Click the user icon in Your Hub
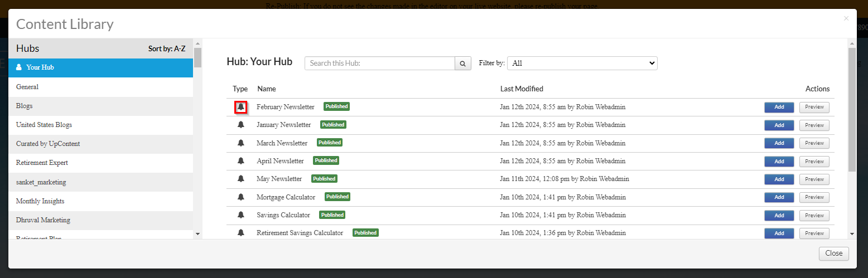This screenshot has width=868, height=278. [19, 67]
